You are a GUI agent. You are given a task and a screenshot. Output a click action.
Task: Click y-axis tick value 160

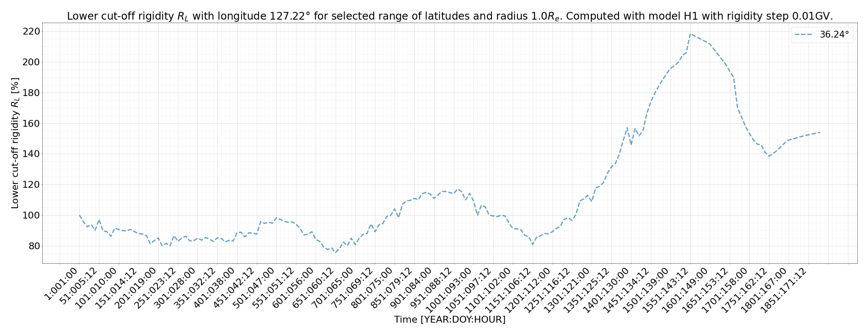pos(32,124)
